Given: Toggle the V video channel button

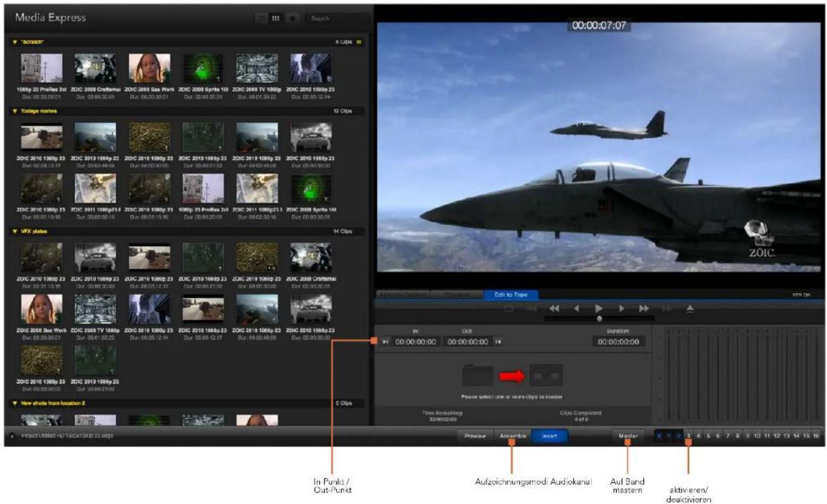Looking at the screenshot, I should (659, 436).
